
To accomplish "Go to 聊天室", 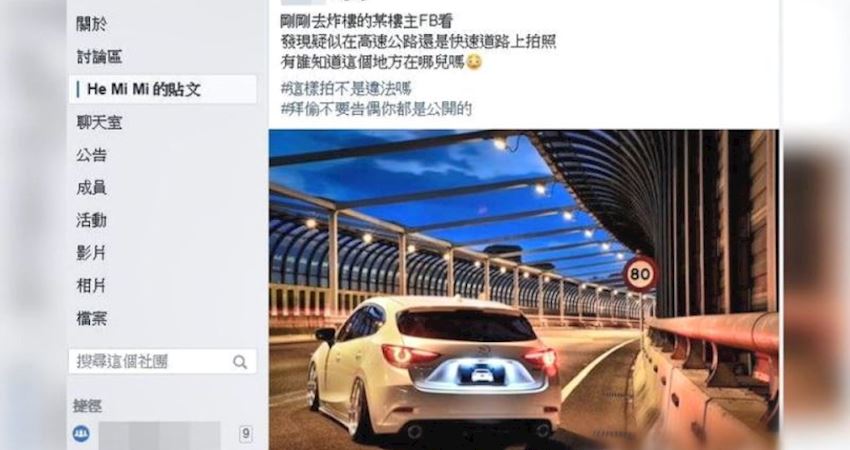I will point(99,123).
